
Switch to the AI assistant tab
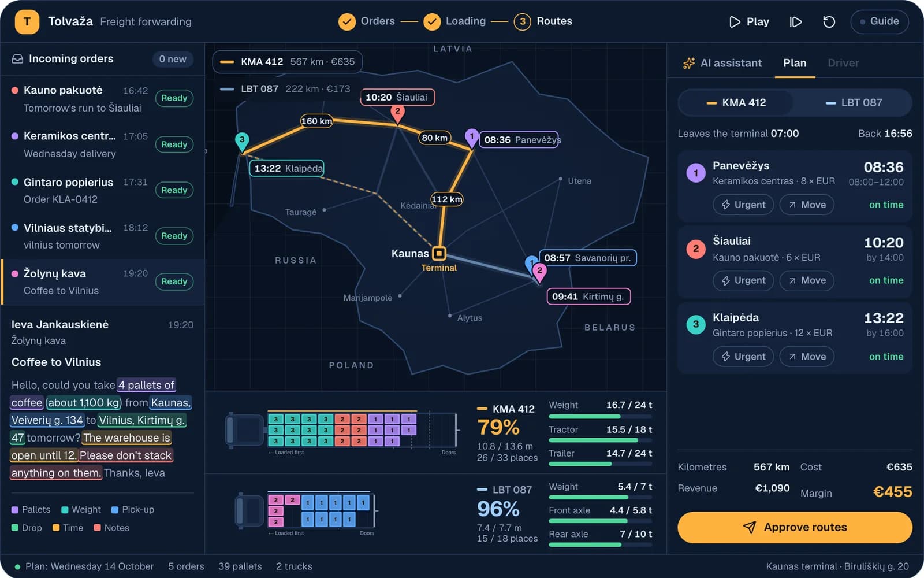[x=722, y=63]
